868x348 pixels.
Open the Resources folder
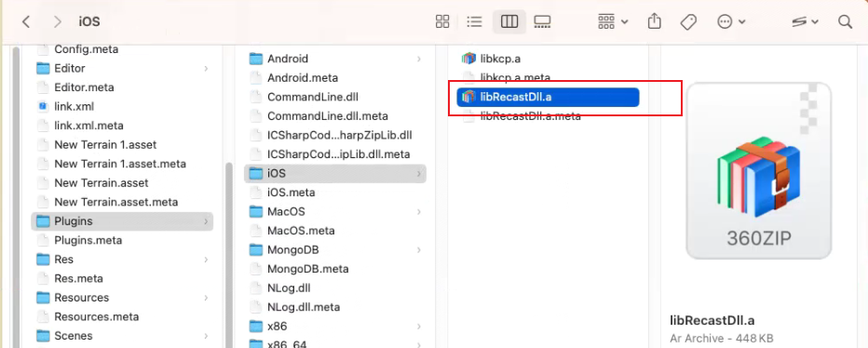(x=122, y=298)
